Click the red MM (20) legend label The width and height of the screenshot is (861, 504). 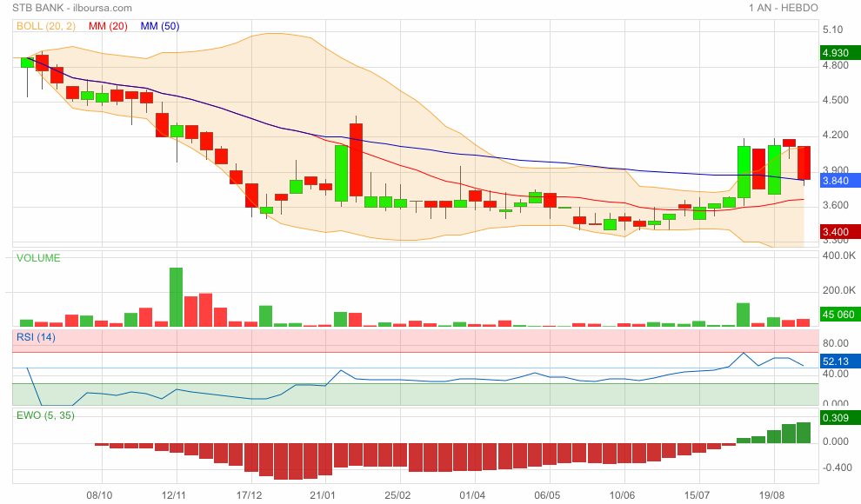tap(108, 26)
